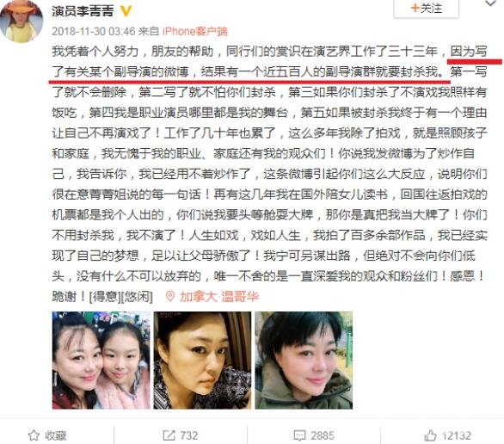Viewport: 504px width, 444px height.
Task: Open the post options chevron dropdown
Action: point(490,3)
